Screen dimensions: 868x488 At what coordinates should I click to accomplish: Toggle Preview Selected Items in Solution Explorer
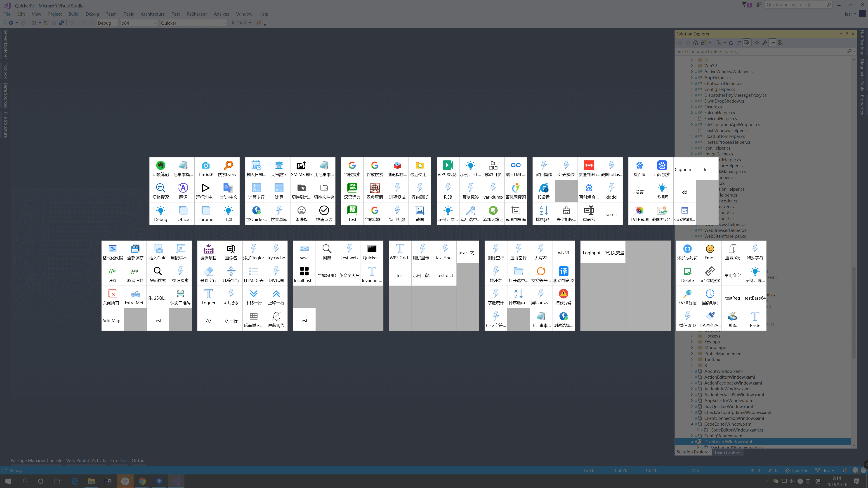(x=772, y=43)
